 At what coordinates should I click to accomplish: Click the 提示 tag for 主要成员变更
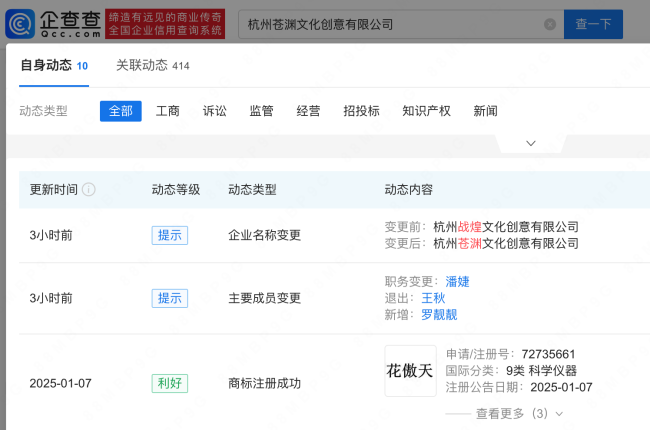tap(170, 298)
